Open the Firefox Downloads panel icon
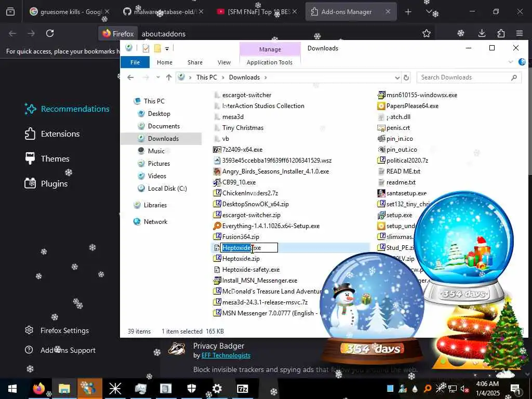 point(482,33)
